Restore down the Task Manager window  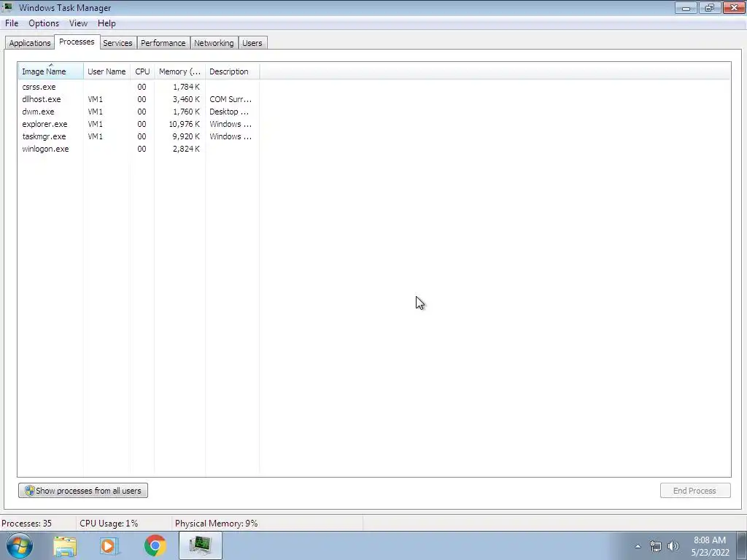click(710, 7)
